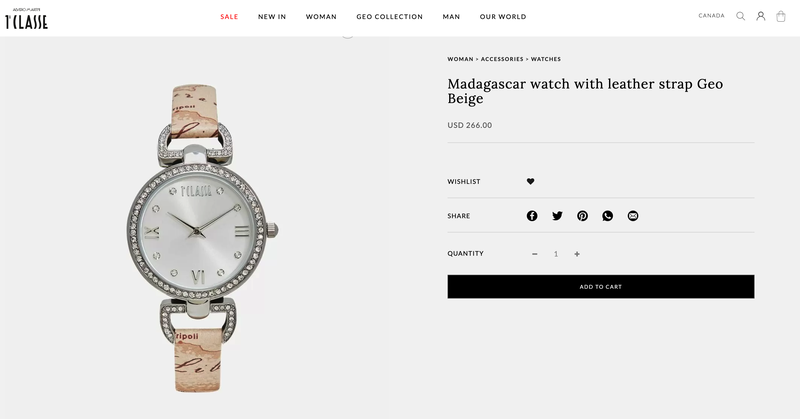Open the GEO COLLECTION menu
This screenshot has height=419, width=800.
click(389, 17)
